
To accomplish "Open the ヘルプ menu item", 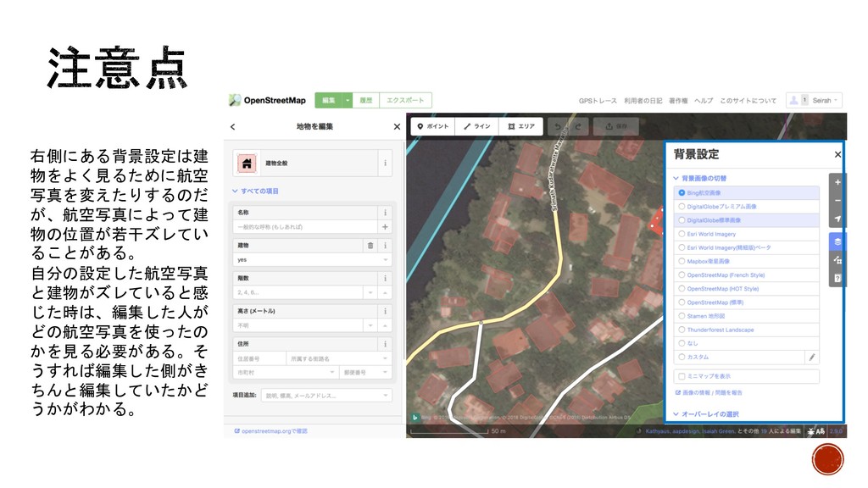I will pos(704,101).
